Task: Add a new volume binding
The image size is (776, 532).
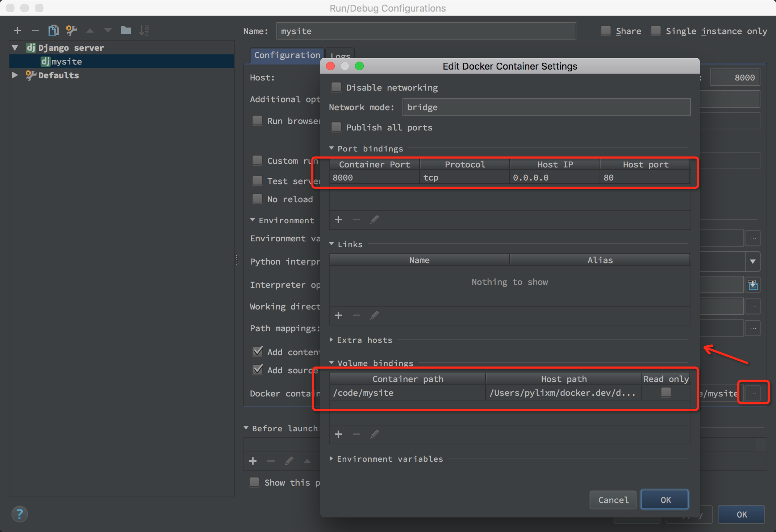Action: tap(338, 434)
